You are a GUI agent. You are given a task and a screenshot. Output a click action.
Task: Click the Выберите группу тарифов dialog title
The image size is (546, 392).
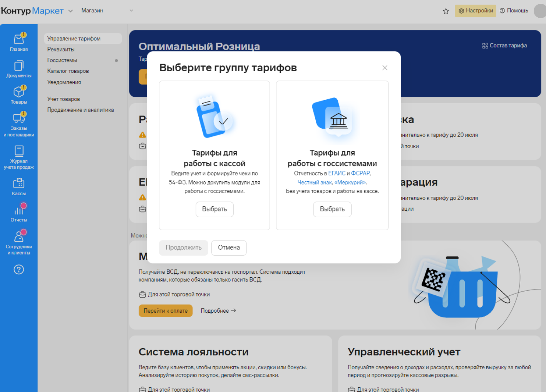tap(228, 68)
